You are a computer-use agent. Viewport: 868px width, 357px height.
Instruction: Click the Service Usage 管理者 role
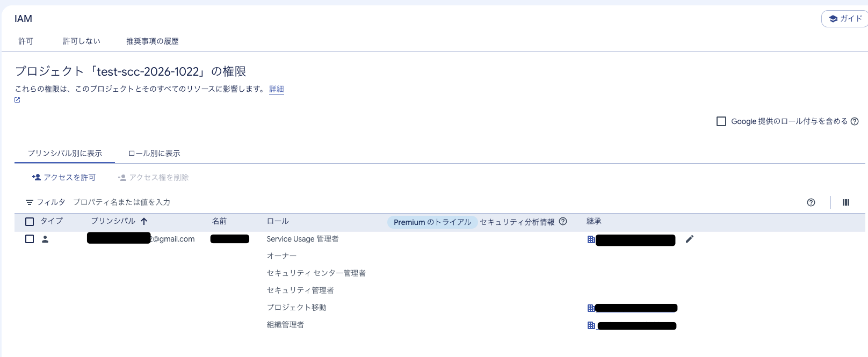click(x=302, y=239)
